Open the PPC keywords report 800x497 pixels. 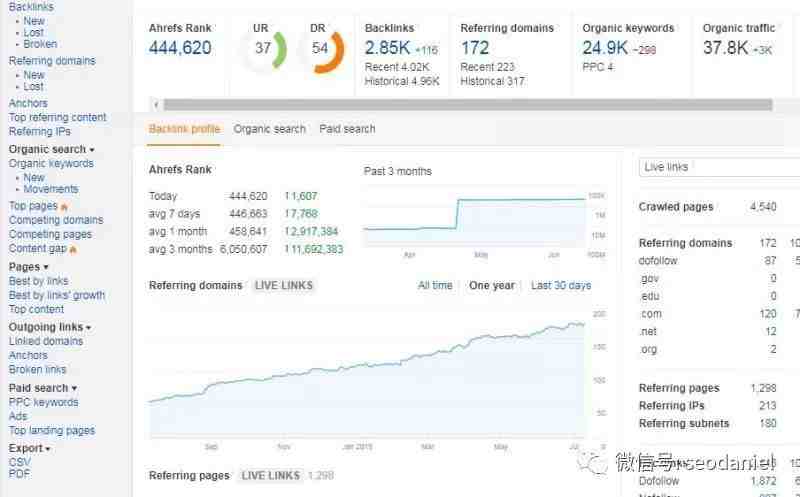44,403
